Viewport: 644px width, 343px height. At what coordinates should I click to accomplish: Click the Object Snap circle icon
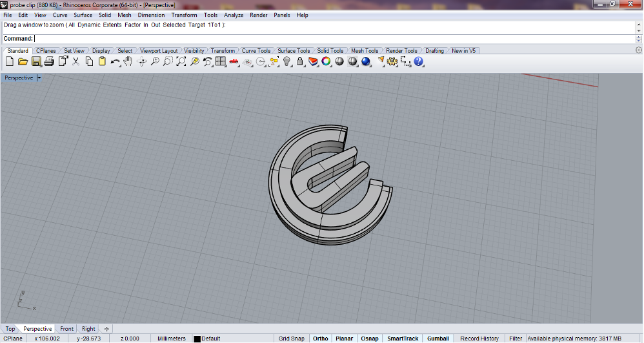click(x=261, y=62)
